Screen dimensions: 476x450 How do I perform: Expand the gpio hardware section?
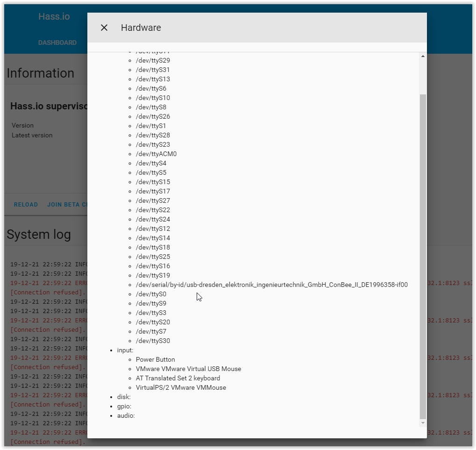pos(124,406)
